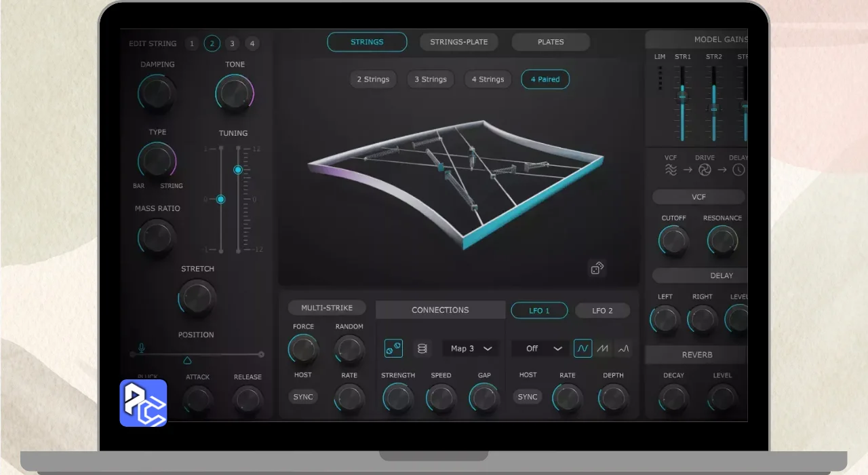Toggle Multi-Strike host SYNC
Screen dimensions: 868x475
303,396
